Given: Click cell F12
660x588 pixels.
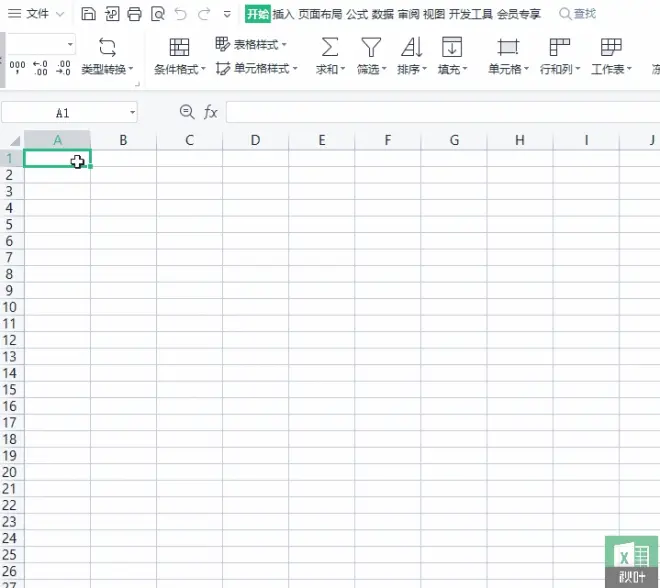Looking at the screenshot, I should tap(388, 340).
